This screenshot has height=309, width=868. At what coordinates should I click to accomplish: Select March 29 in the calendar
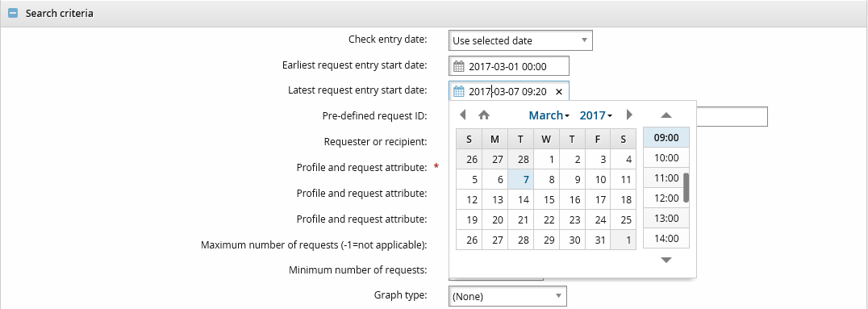546,240
